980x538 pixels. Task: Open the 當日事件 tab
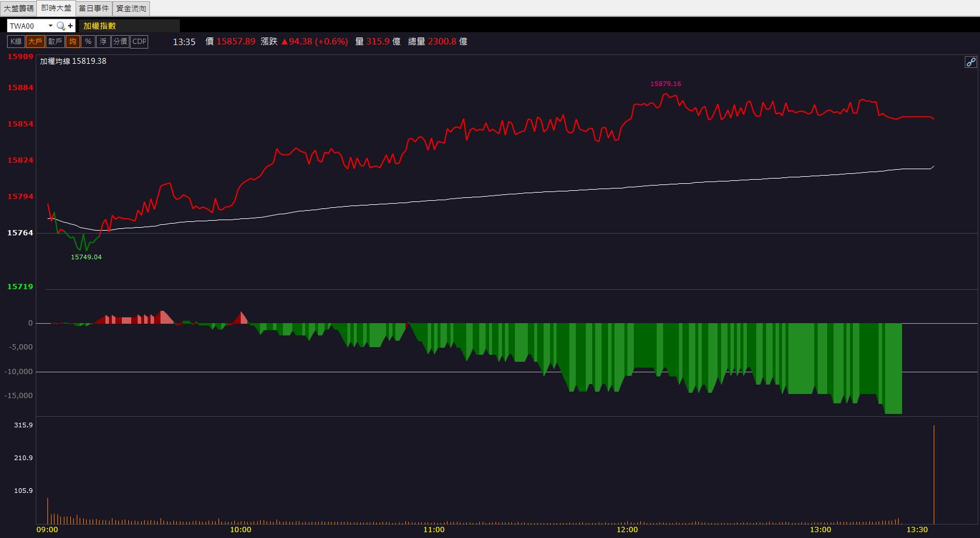coord(94,8)
